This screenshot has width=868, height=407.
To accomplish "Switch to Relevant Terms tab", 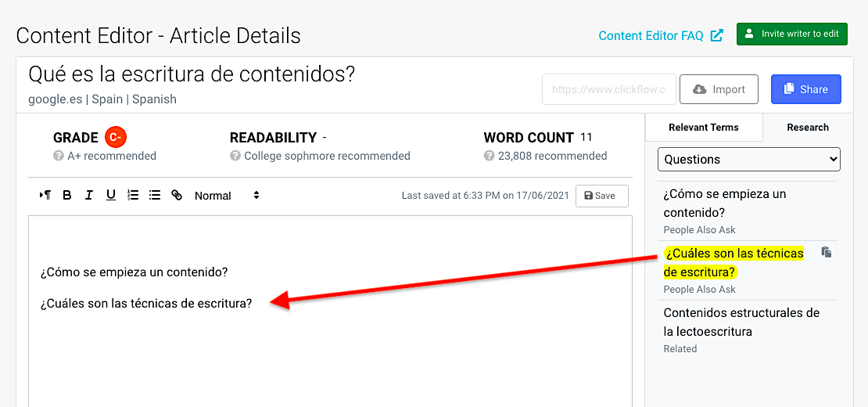I will (704, 128).
